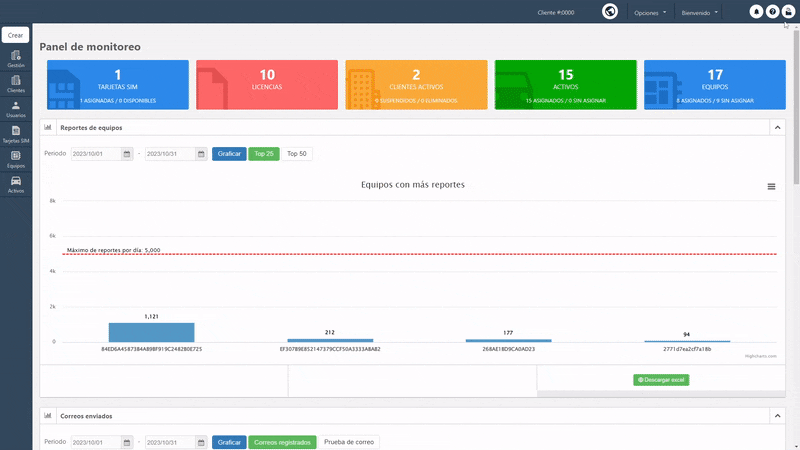Click Reportes start date field 2023/10/01

click(x=96, y=154)
